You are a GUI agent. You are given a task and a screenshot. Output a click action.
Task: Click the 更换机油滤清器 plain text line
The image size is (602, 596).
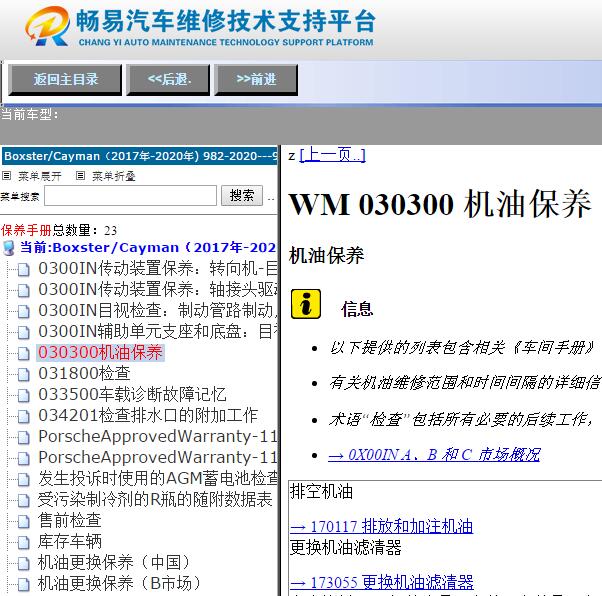click(x=346, y=547)
